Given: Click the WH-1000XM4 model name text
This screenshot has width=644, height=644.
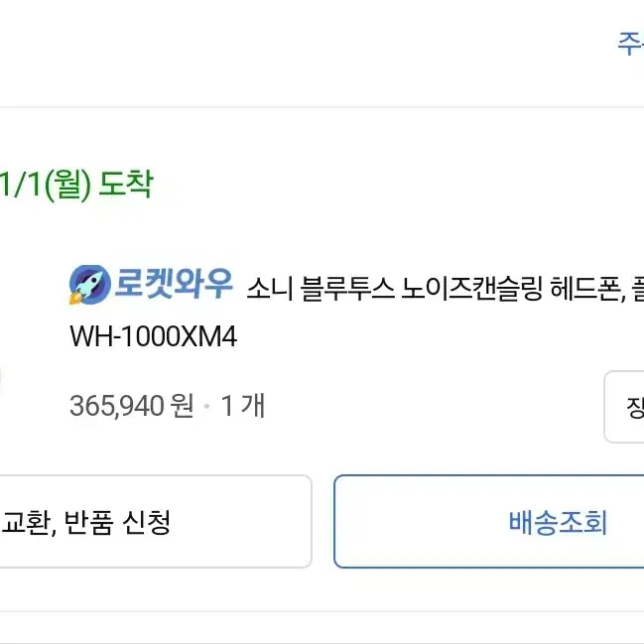Looking at the screenshot, I should coord(153,336).
